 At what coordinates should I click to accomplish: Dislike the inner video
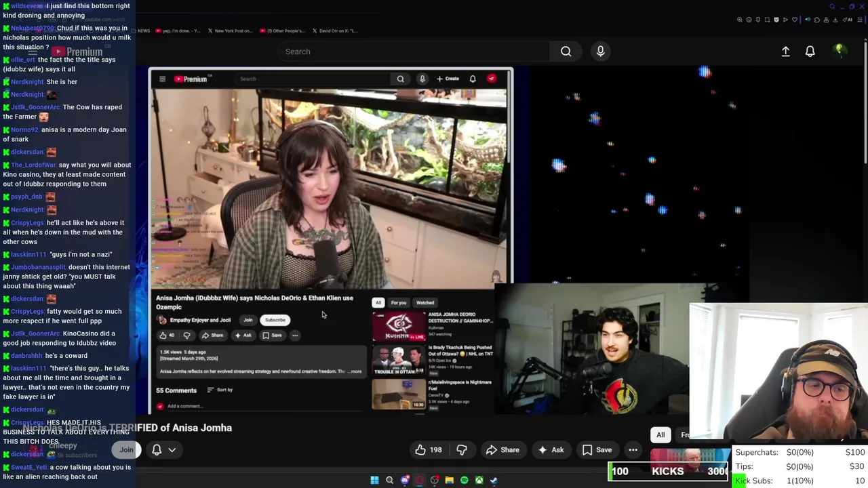(186, 335)
